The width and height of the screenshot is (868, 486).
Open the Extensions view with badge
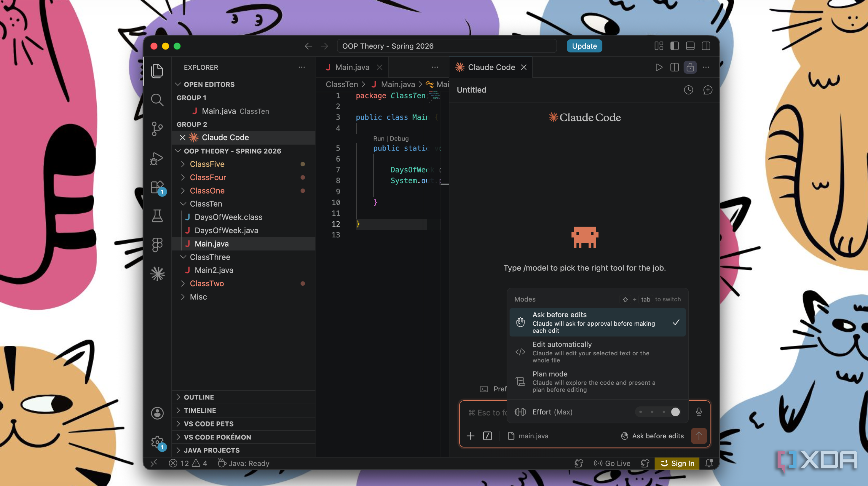(x=157, y=187)
